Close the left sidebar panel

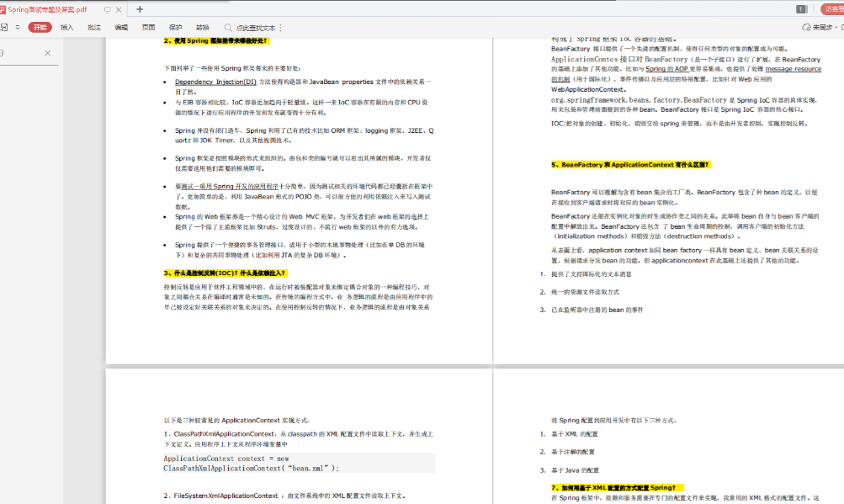tap(48, 53)
